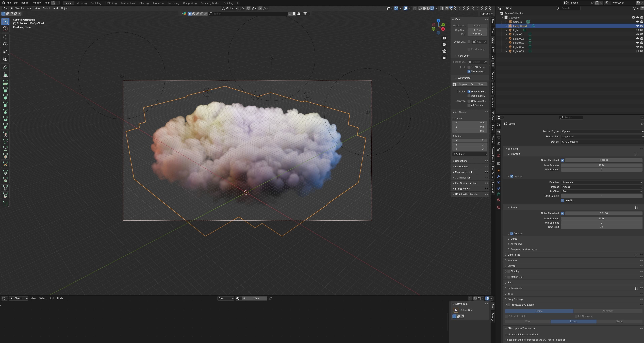Adjust Render Noise Threshold slider
Viewport: 644px width, 343px height.
[603, 213]
